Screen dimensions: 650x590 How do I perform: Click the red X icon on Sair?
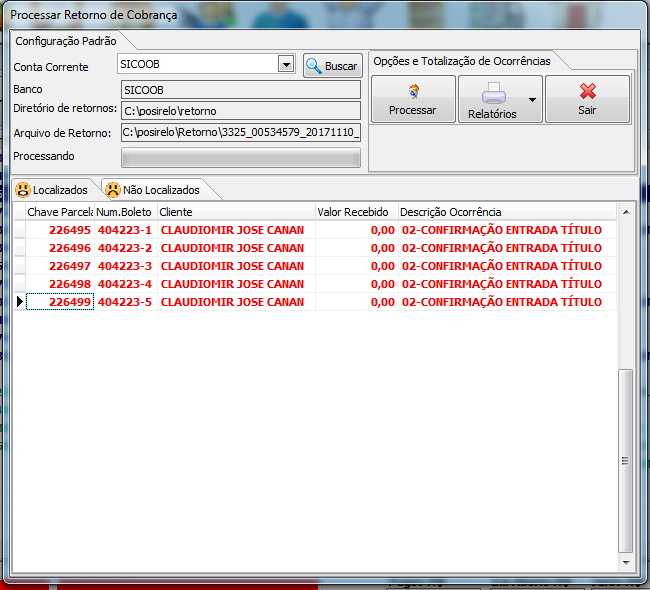tap(588, 91)
